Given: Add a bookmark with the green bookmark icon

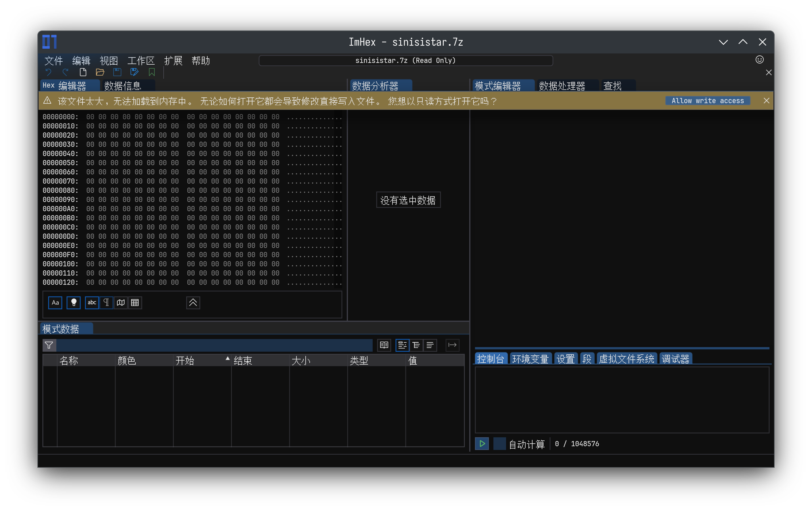Looking at the screenshot, I should coord(152,72).
